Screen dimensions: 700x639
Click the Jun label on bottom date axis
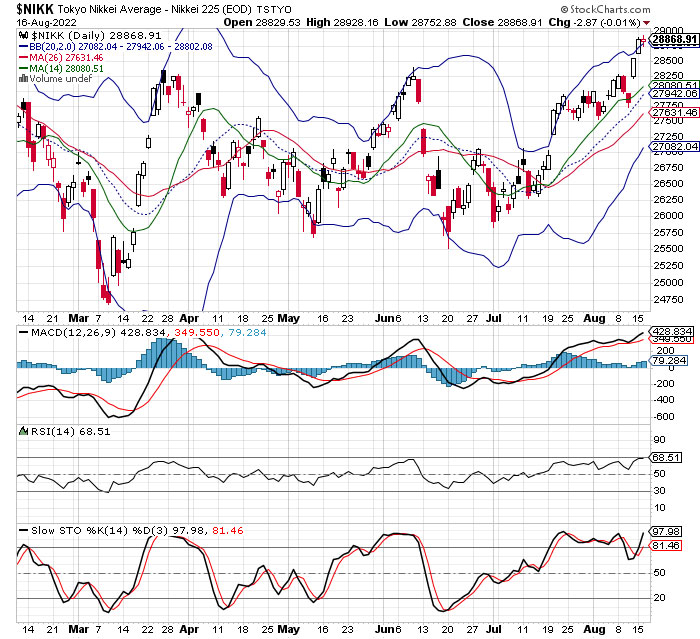(x=385, y=629)
